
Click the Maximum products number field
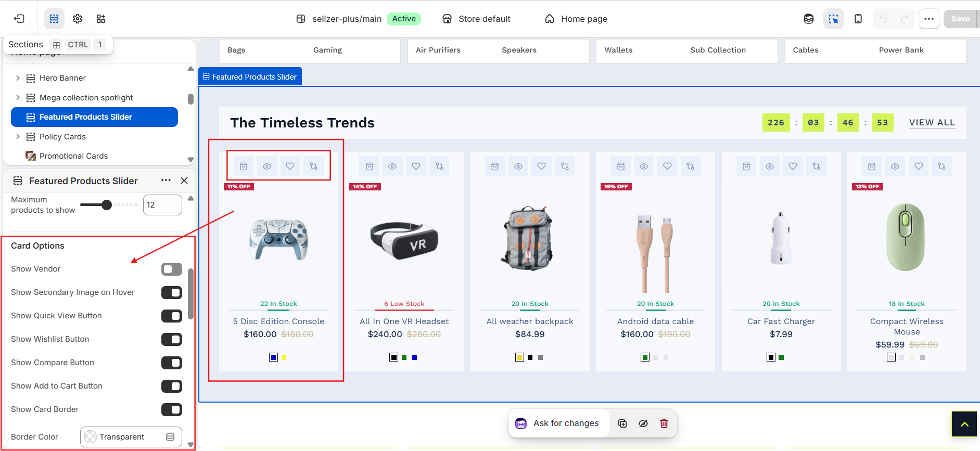coord(162,205)
